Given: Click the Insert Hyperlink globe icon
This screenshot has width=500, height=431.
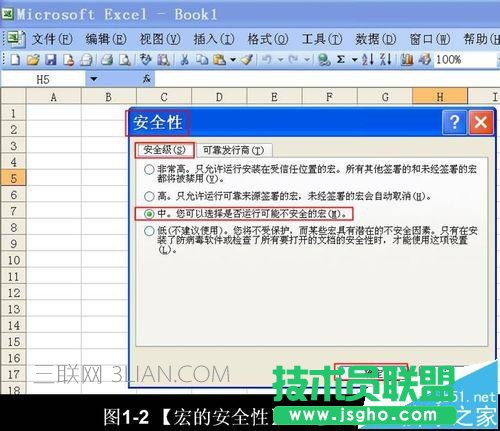Looking at the screenshot, I should [x=324, y=60].
